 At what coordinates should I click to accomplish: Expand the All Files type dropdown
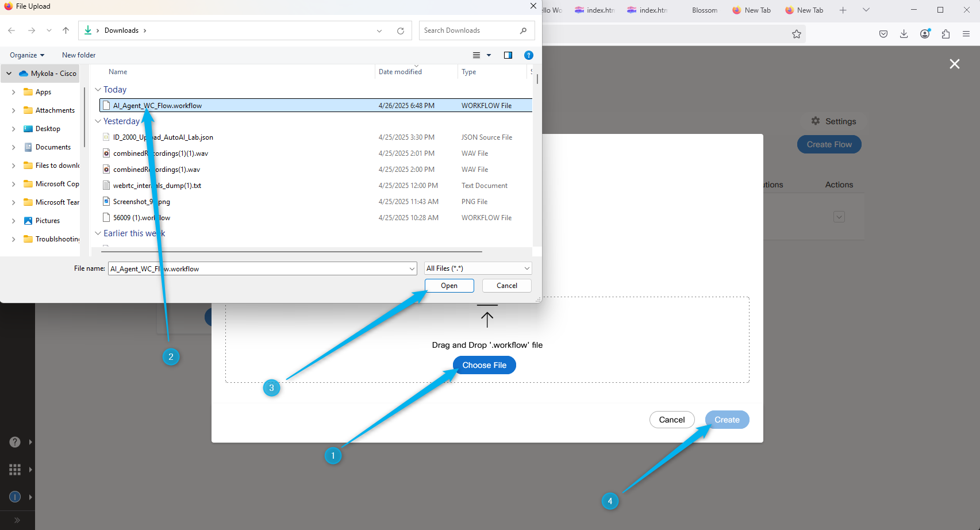coord(526,268)
